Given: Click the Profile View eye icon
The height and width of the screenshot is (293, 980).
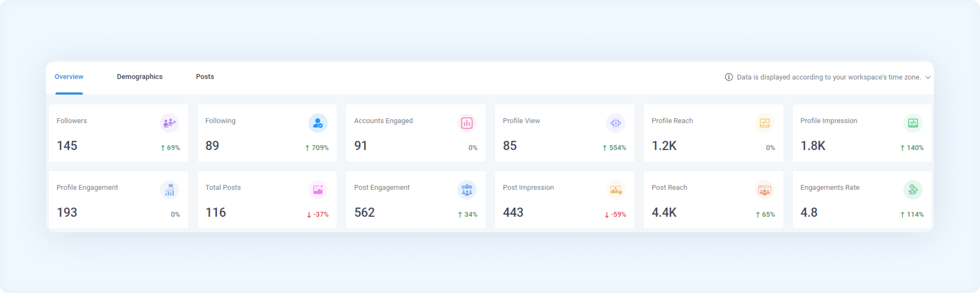Looking at the screenshot, I should pyautogui.click(x=615, y=123).
